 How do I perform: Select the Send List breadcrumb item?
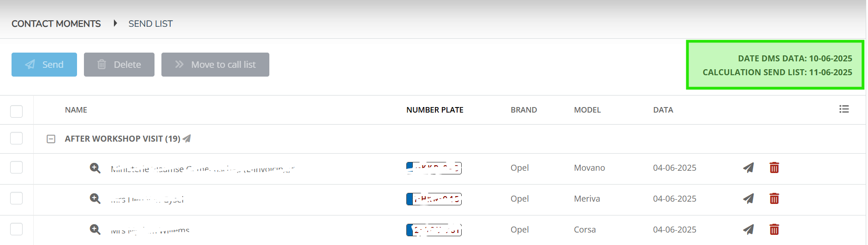click(150, 24)
